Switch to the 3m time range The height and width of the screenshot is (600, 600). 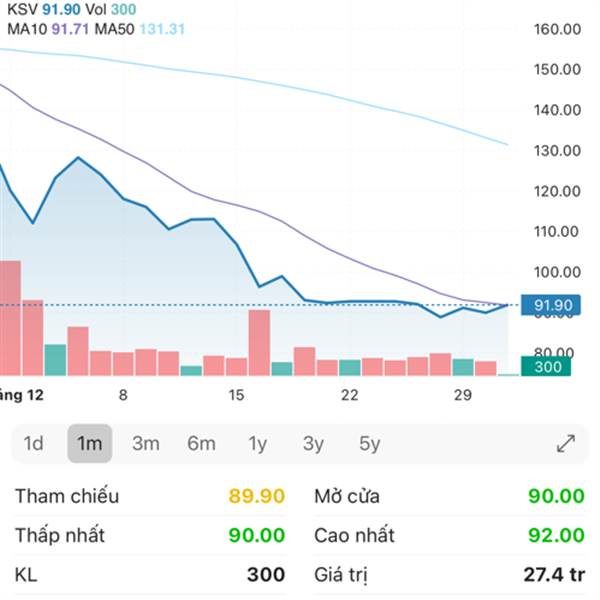[146, 444]
